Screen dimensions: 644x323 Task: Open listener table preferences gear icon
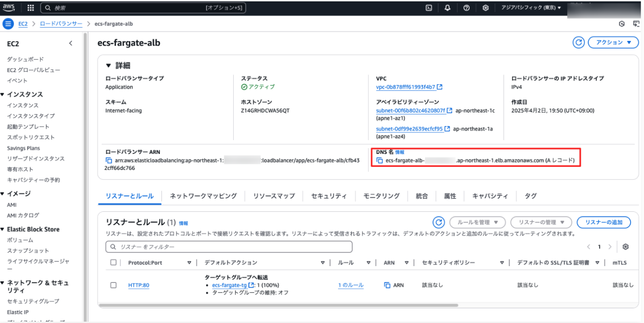click(625, 247)
